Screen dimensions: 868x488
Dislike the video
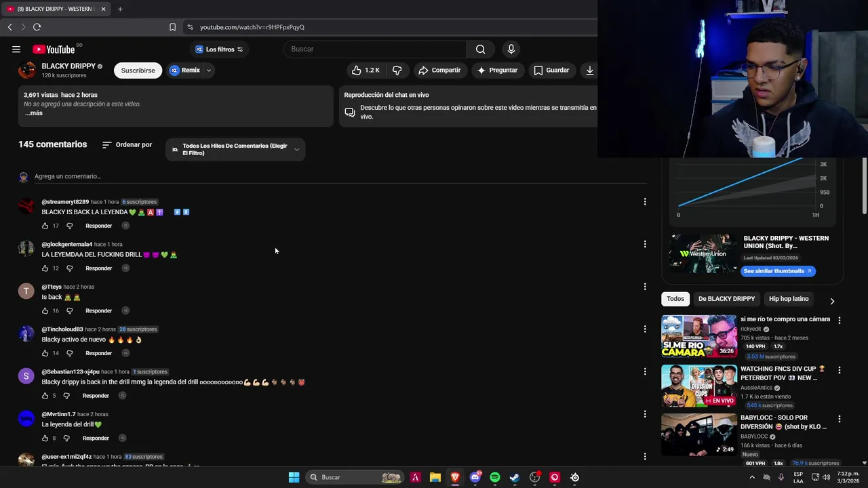click(397, 70)
